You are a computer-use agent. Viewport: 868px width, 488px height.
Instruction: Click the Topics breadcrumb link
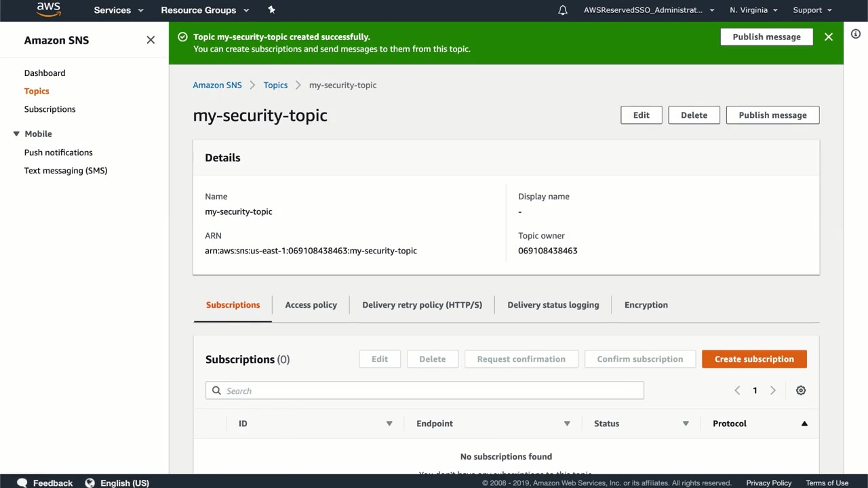275,85
